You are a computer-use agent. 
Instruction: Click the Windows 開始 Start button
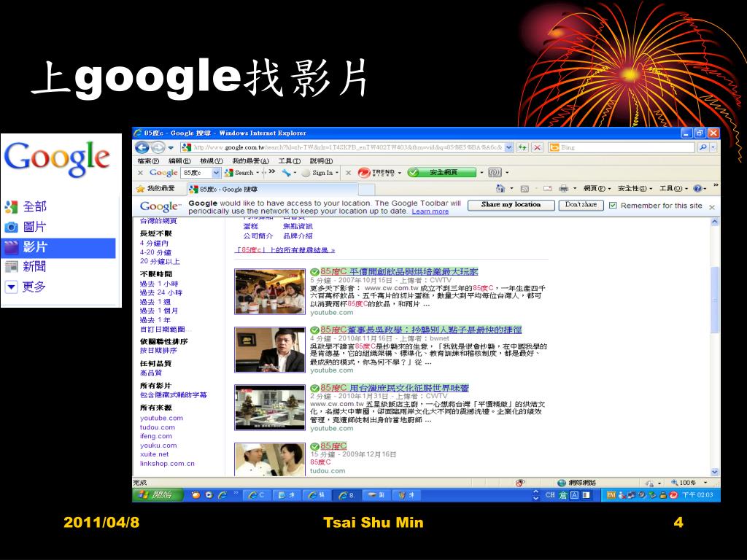pyautogui.click(x=158, y=495)
